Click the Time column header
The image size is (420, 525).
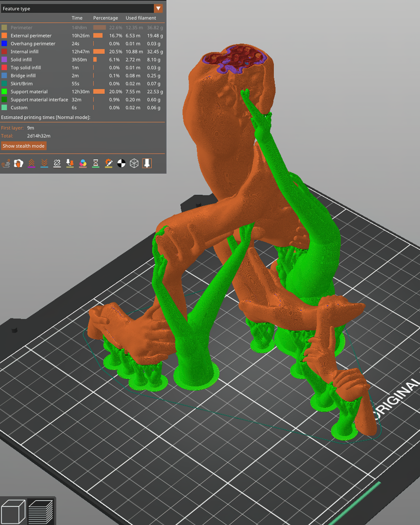click(x=77, y=18)
